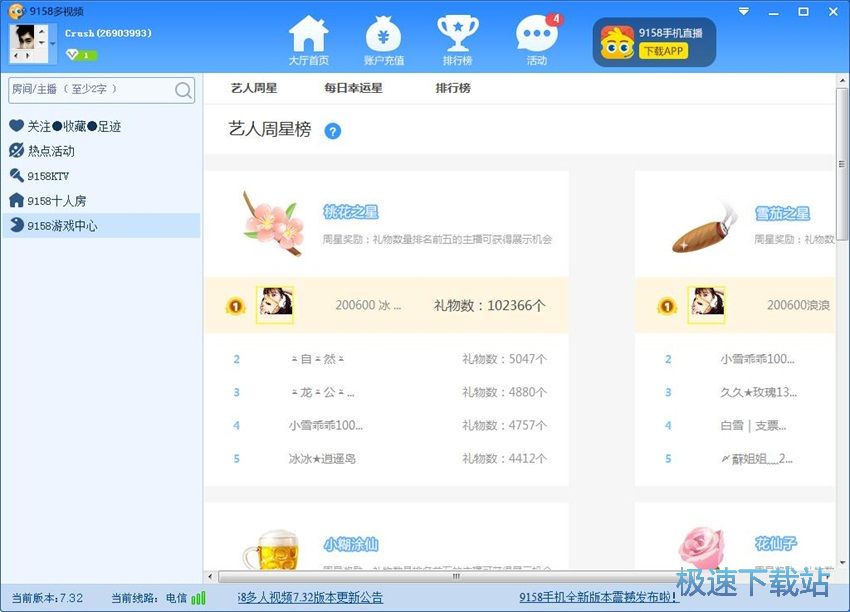The image size is (850, 612).
Task: Click vertical scrollbar up arrow
Action: [x=842, y=81]
